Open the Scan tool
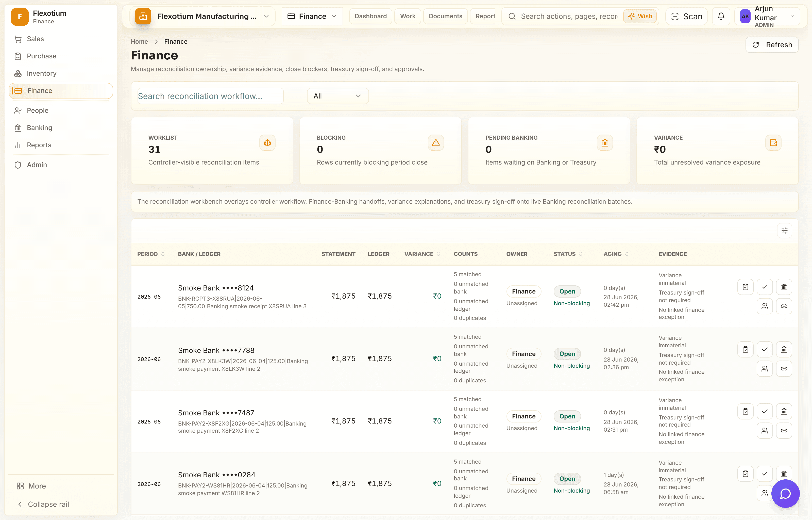Viewport: 812px width, 520px height. pyautogui.click(x=686, y=16)
